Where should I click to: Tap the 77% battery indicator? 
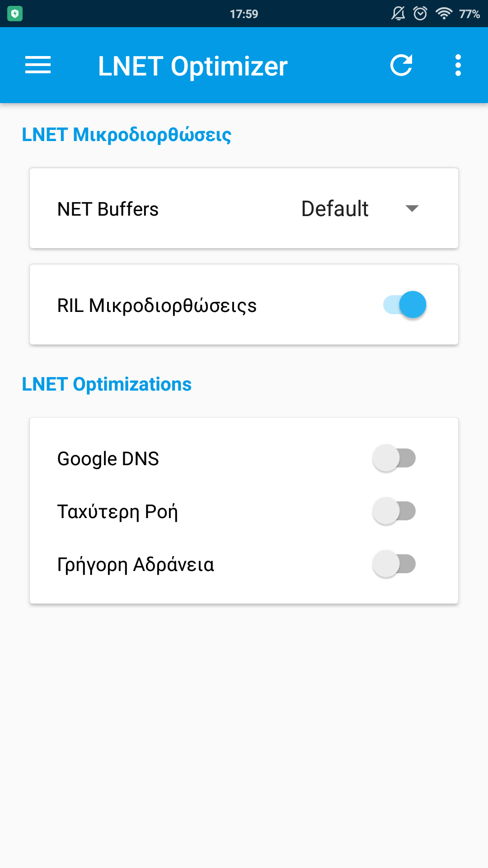(x=469, y=14)
